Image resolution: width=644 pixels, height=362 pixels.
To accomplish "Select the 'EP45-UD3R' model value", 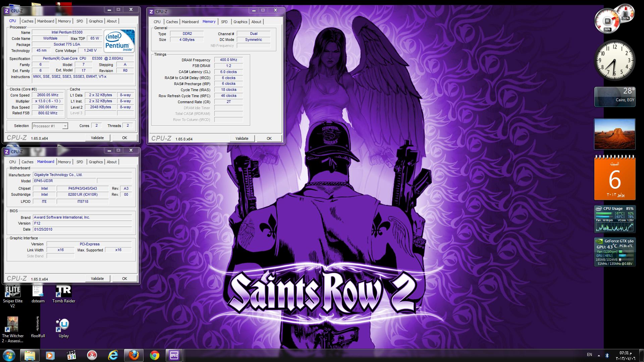I will point(64,181).
